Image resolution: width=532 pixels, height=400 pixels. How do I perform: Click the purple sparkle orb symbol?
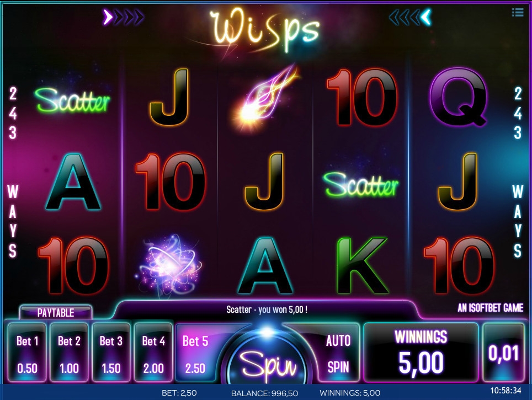coord(171,265)
